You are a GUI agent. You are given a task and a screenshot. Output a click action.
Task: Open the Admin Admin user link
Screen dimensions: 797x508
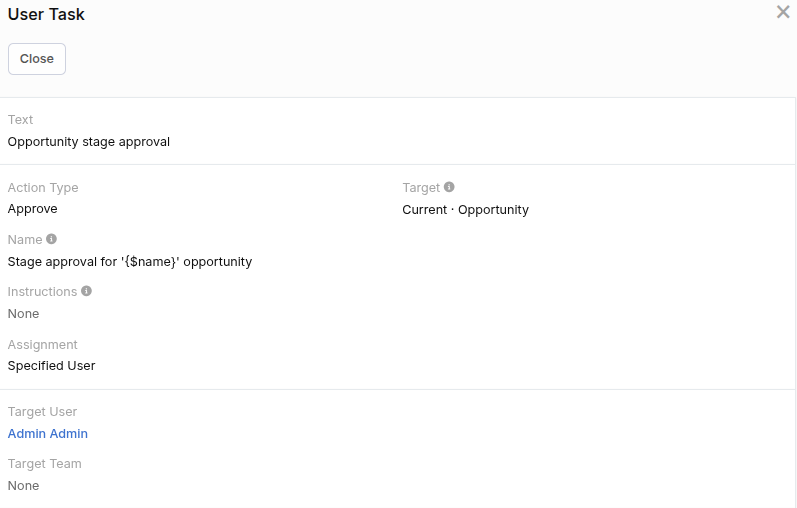tap(48, 434)
